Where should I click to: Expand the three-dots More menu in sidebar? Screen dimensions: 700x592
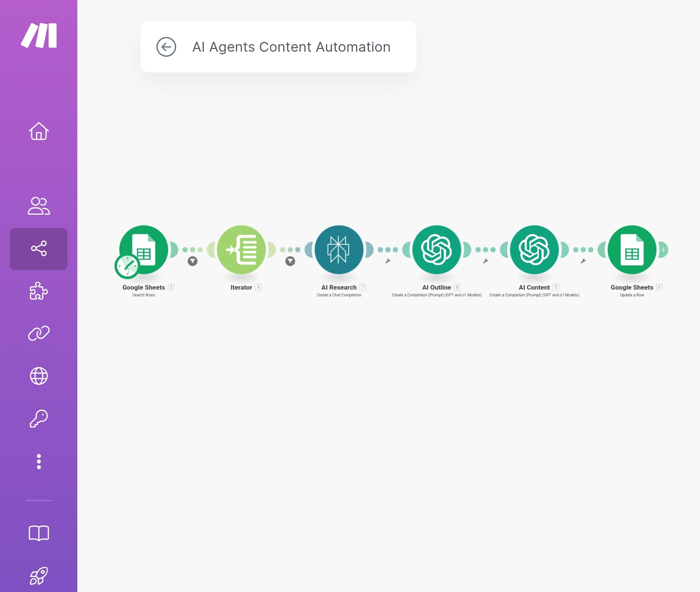39,461
